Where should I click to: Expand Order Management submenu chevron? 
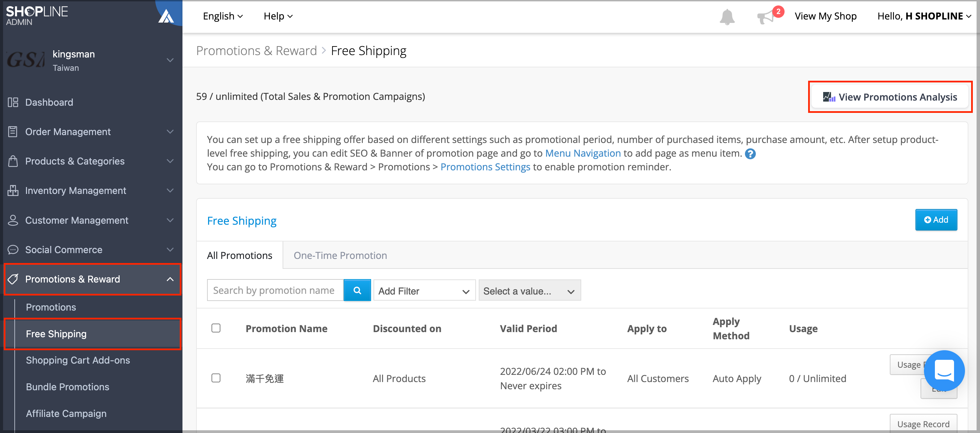[170, 132]
